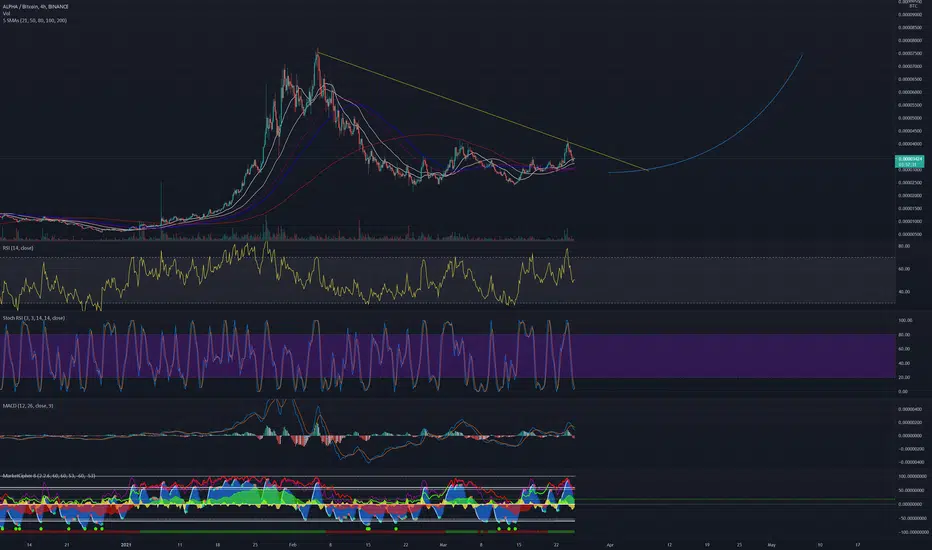Image resolution: width=932 pixels, height=550 pixels.
Task: Select the 5 SMAs indicator label
Action: click(x=34, y=20)
